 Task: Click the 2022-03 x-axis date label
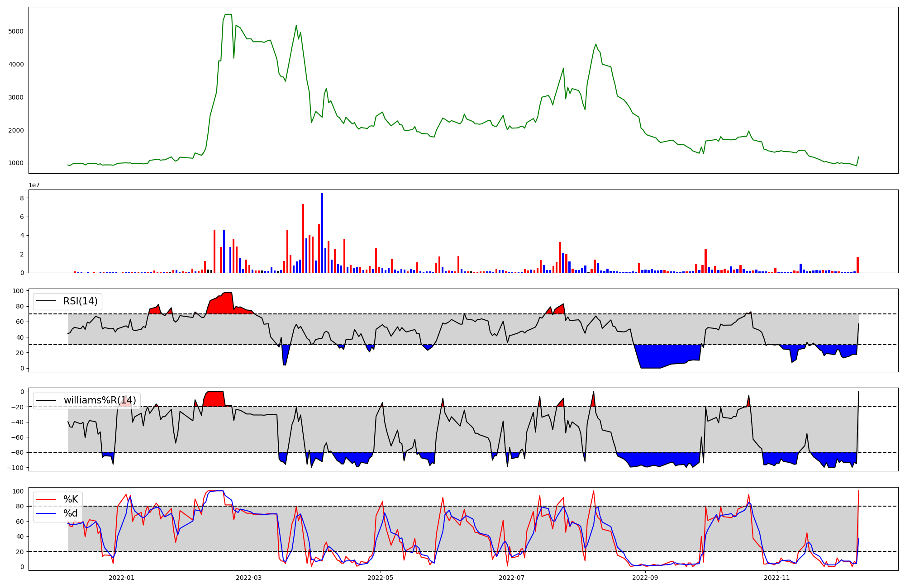click(249, 578)
